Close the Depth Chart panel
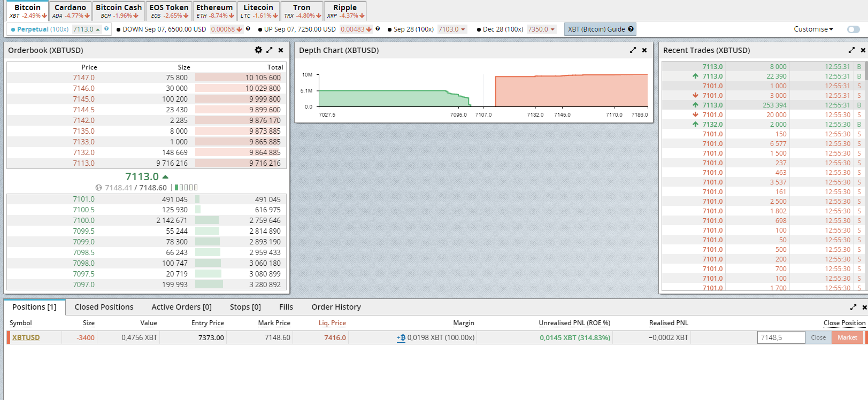868x400 pixels. [644, 50]
